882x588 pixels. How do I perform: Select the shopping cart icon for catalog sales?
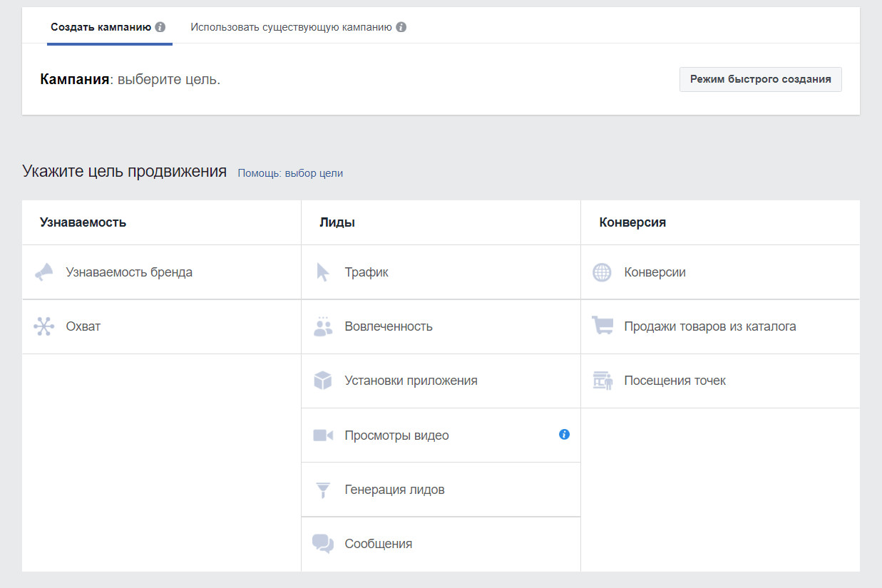tap(602, 326)
